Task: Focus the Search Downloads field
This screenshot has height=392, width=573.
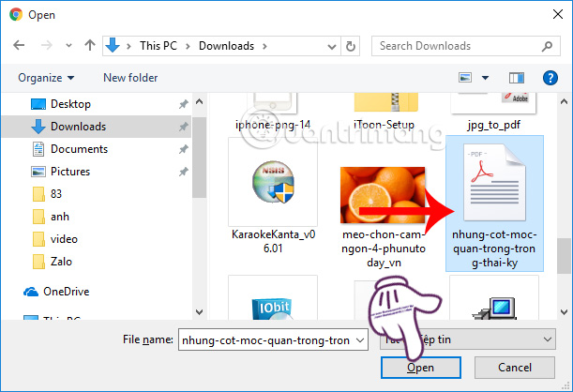Action: [465, 46]
